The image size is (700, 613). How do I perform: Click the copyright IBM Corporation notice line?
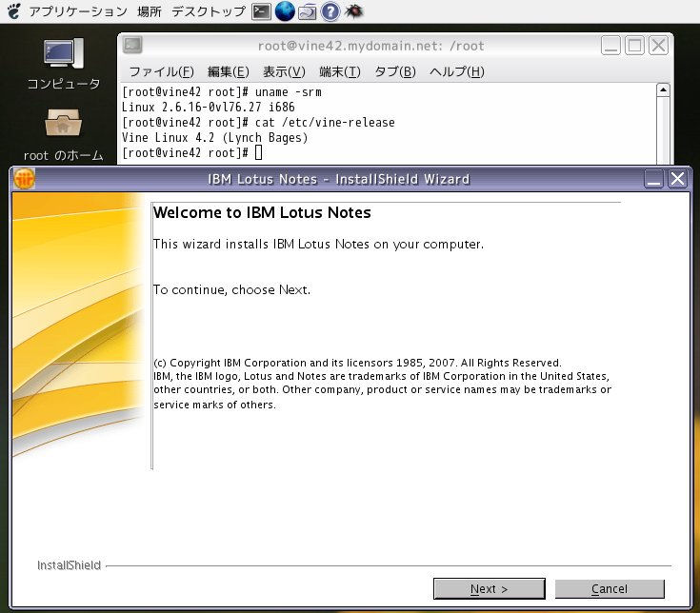click(x=357, y=363)
